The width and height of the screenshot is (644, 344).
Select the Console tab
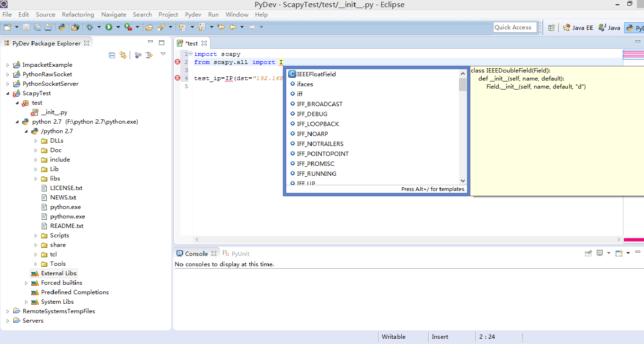pyautogui.click(x=196, y=253)
